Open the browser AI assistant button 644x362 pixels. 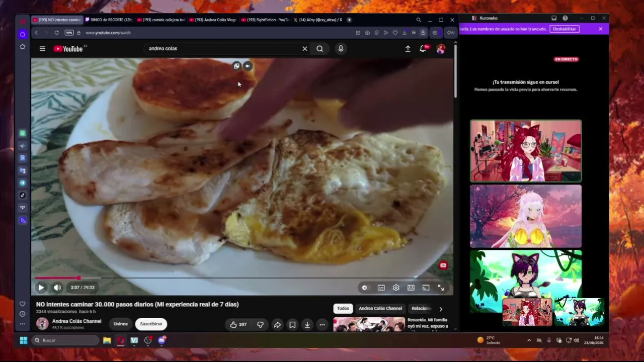(x=450, y=33)
